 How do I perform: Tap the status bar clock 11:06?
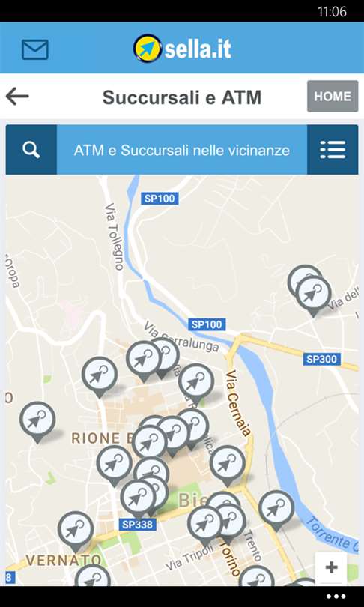332,11
